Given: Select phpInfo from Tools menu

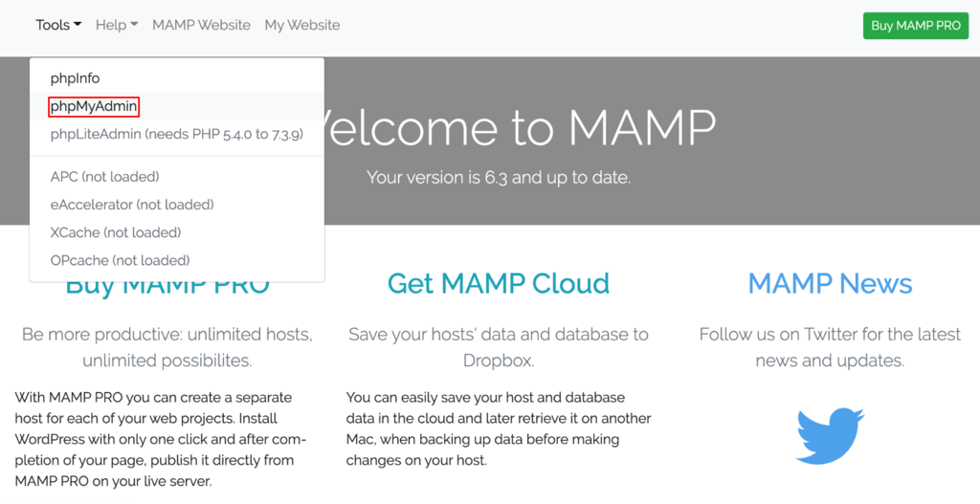Looking at the screenshot, I should click(x=76, y=78).
